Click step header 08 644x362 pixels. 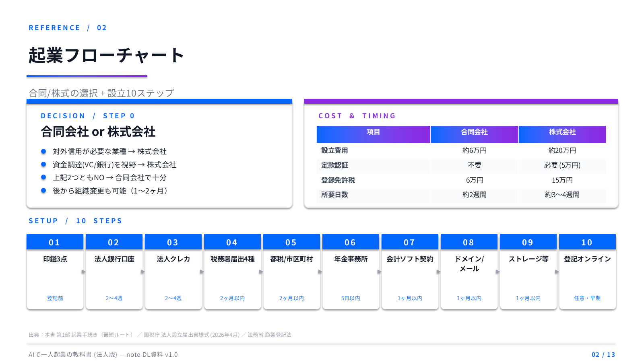469,242
